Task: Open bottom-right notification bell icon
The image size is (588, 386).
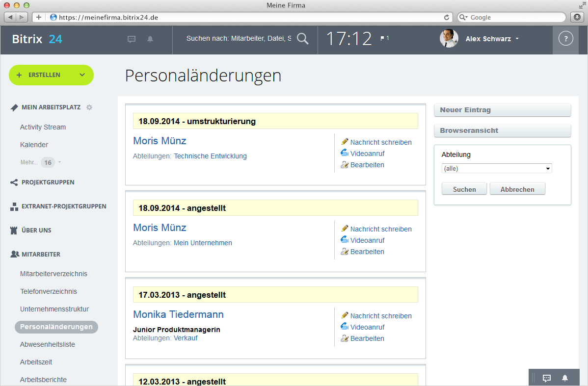Action: [565, 378]
